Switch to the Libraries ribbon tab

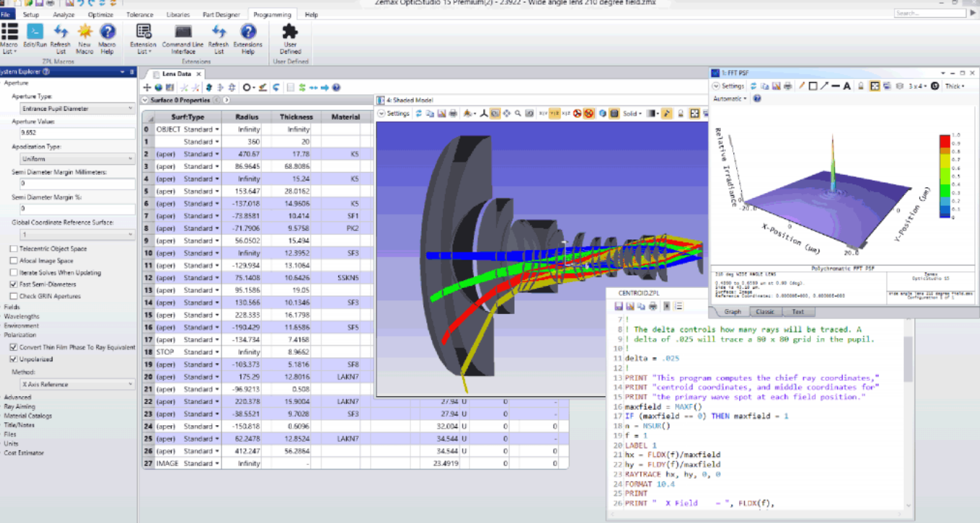click(178, 15)
